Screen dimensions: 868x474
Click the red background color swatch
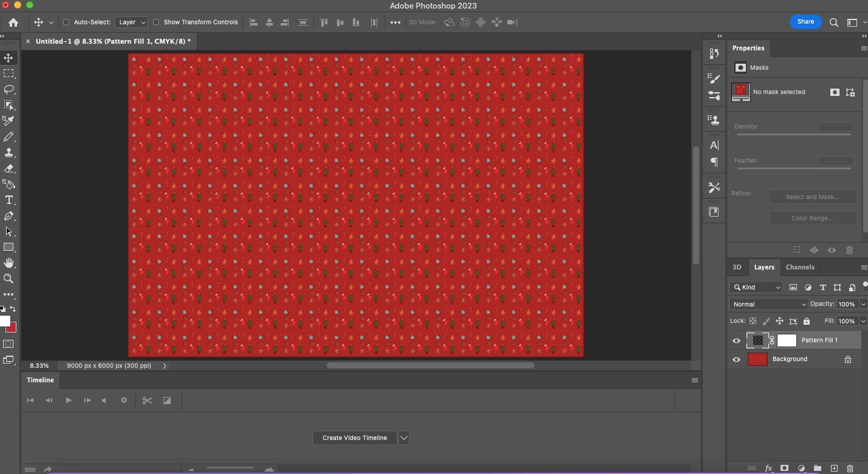12,328
